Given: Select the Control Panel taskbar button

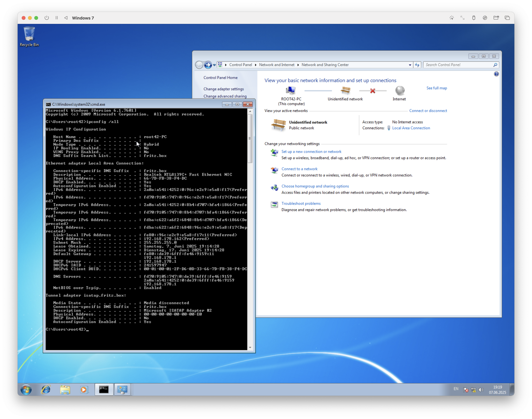Looking at the screenshot, I should (x=122, y=389).
